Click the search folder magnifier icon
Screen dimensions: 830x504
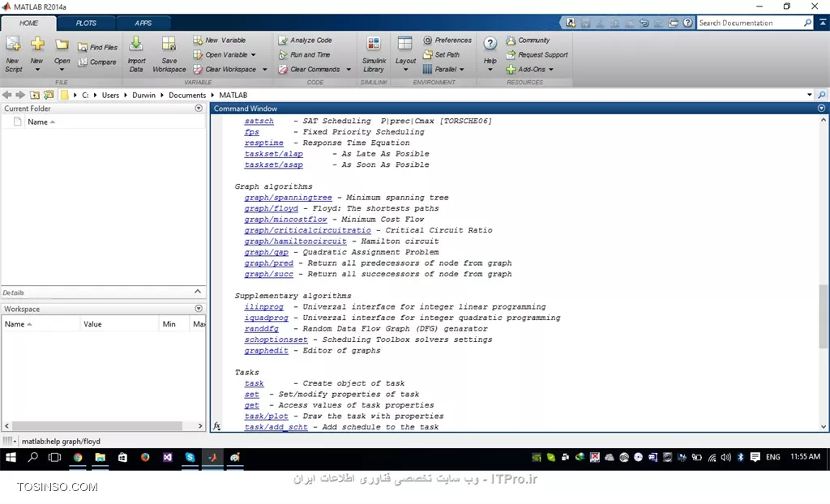point(822,95)
